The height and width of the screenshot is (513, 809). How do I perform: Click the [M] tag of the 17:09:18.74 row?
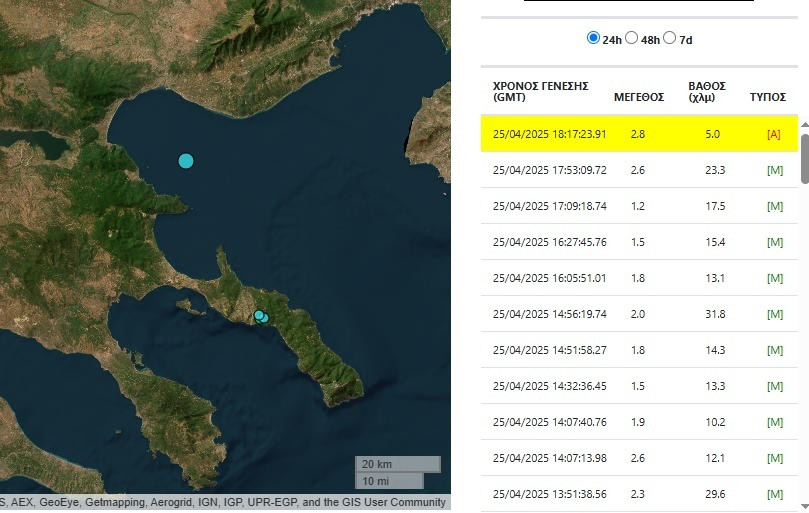tap(775, 206)
